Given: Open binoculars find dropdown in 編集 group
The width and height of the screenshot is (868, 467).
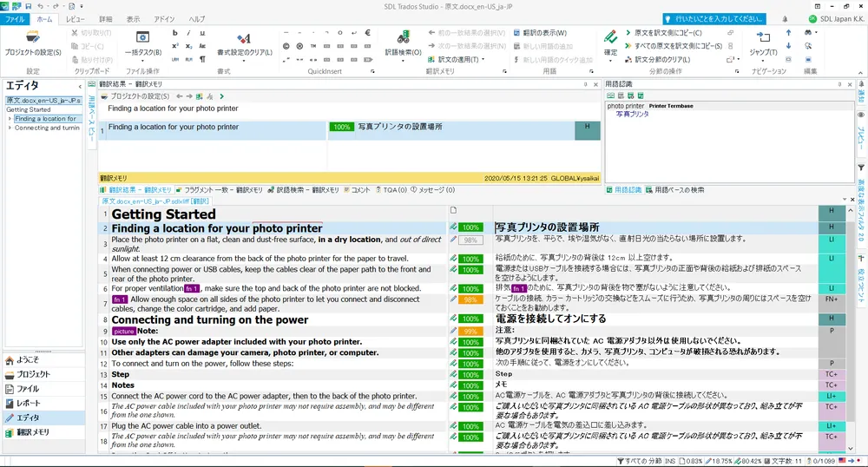Looking at the screenshot, I should pos(811,33).
